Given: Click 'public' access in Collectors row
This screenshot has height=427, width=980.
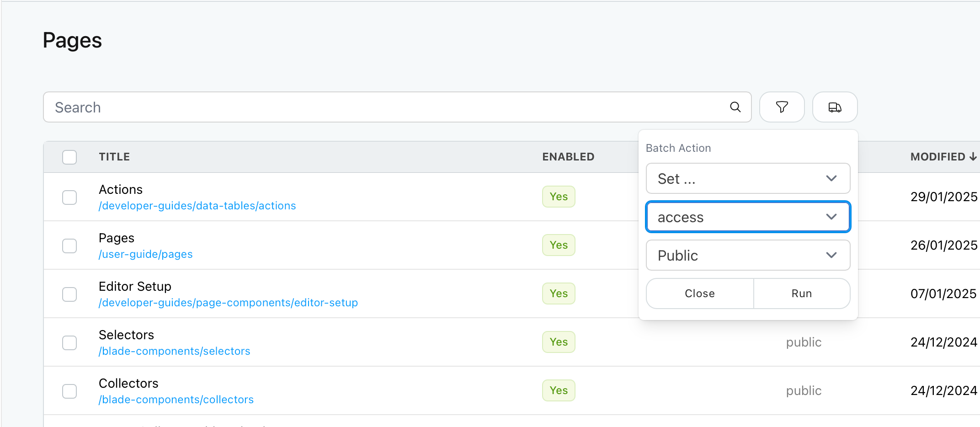Looking at the screenshot, I should coord(804,391).
